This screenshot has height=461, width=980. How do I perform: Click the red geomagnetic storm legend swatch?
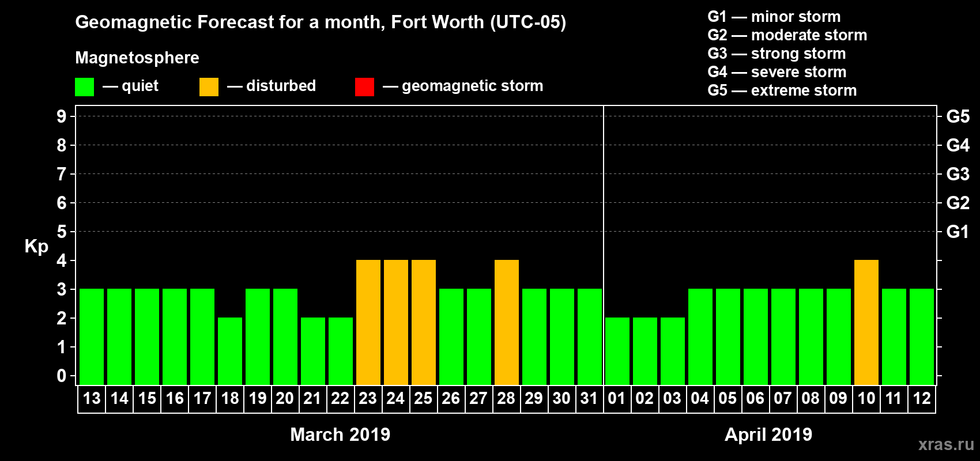pyautogui.click(x=364, y=87)
